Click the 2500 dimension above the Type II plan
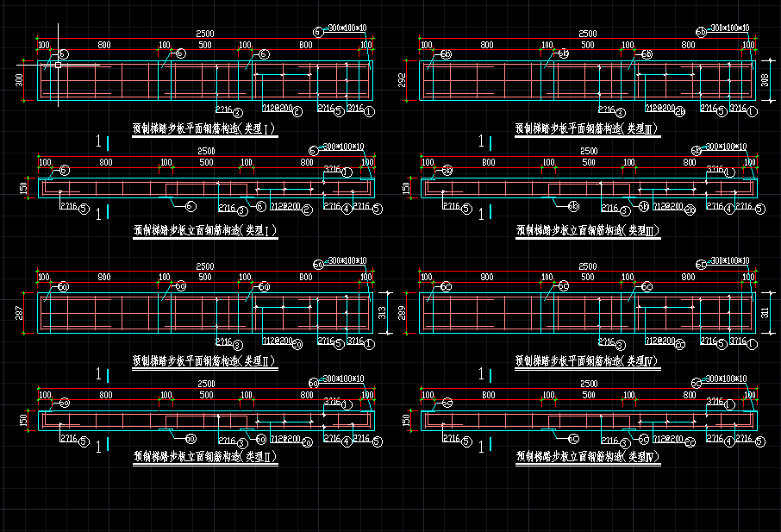Viewport: 781px width, 532px height. point(204,266)
